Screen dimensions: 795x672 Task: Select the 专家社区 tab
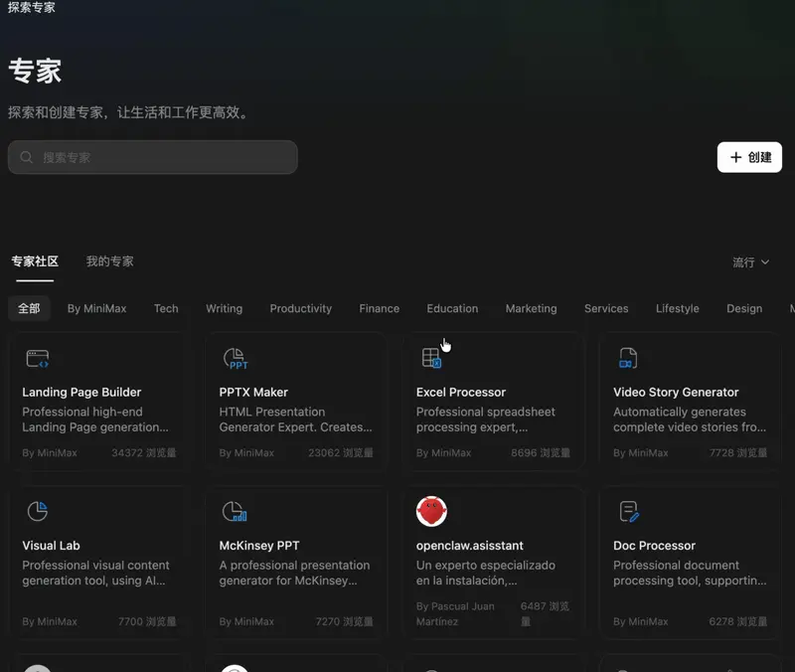(36, 260)
